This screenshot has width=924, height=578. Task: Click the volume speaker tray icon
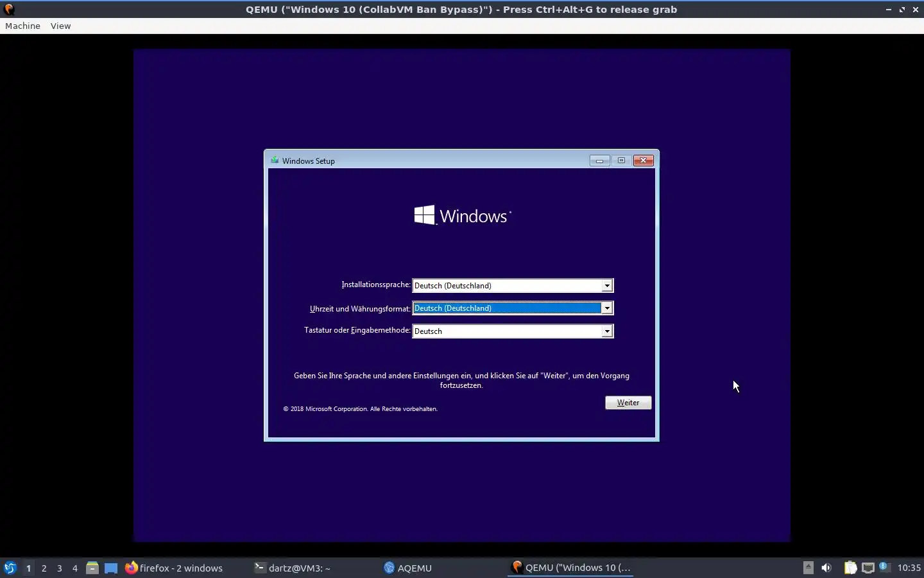click(x=826, y=568)
